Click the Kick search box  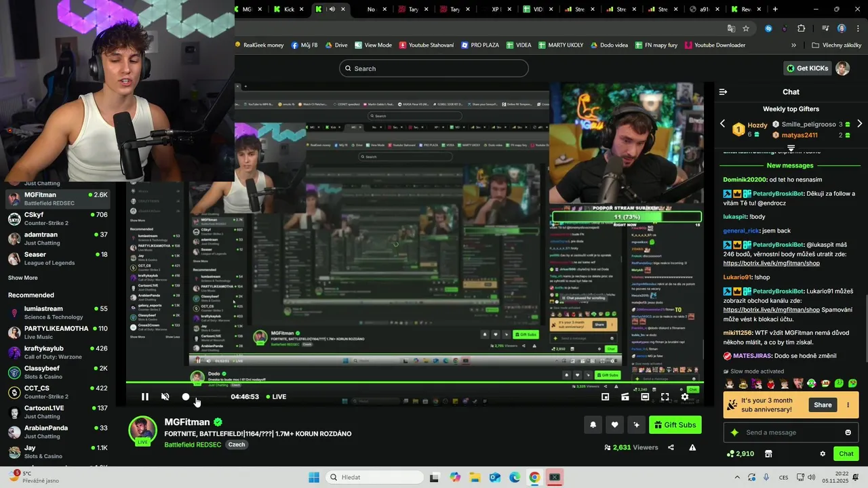(x=434, y=68)
